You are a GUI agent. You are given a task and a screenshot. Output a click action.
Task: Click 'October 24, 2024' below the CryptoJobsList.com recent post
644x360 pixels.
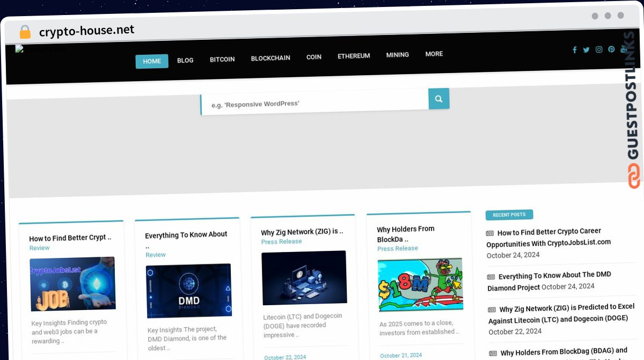513,255
